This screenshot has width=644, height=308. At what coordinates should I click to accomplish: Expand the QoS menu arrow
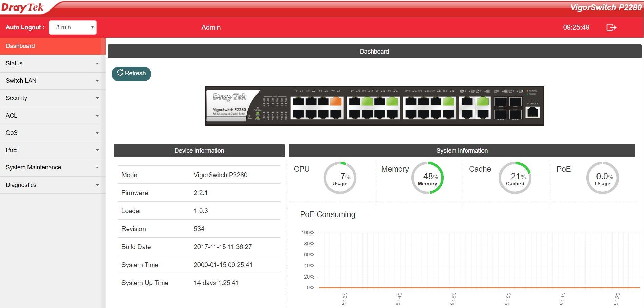pos(97,133)
